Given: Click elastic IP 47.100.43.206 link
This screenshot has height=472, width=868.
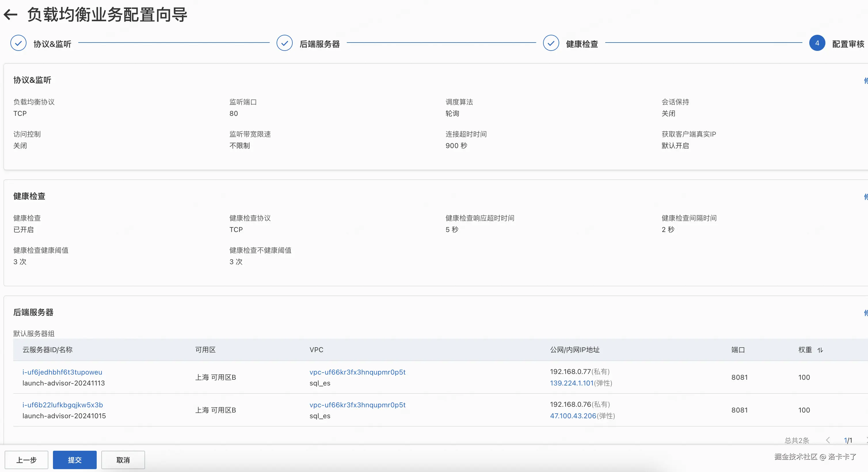Looking at the screenshot, I should [x=573, y=416].
